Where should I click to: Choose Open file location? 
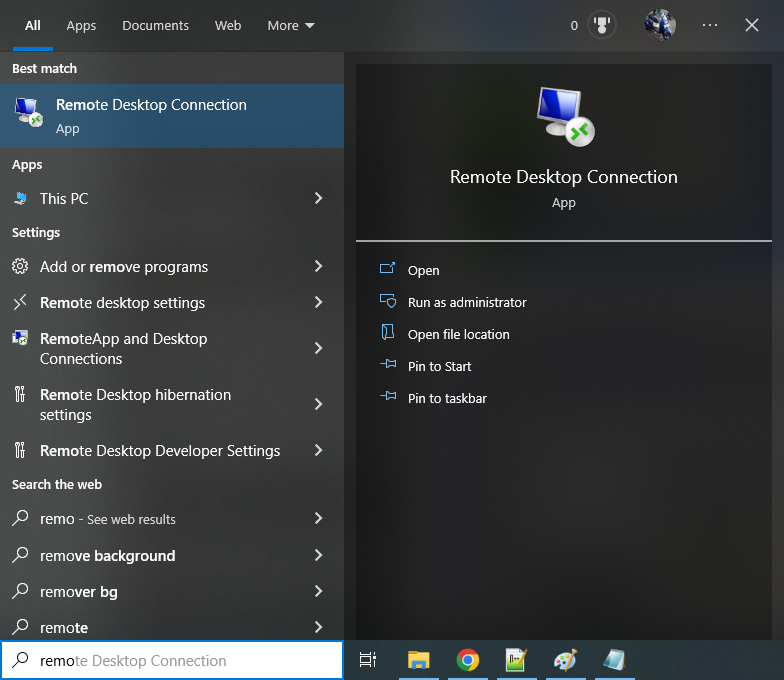458,334
